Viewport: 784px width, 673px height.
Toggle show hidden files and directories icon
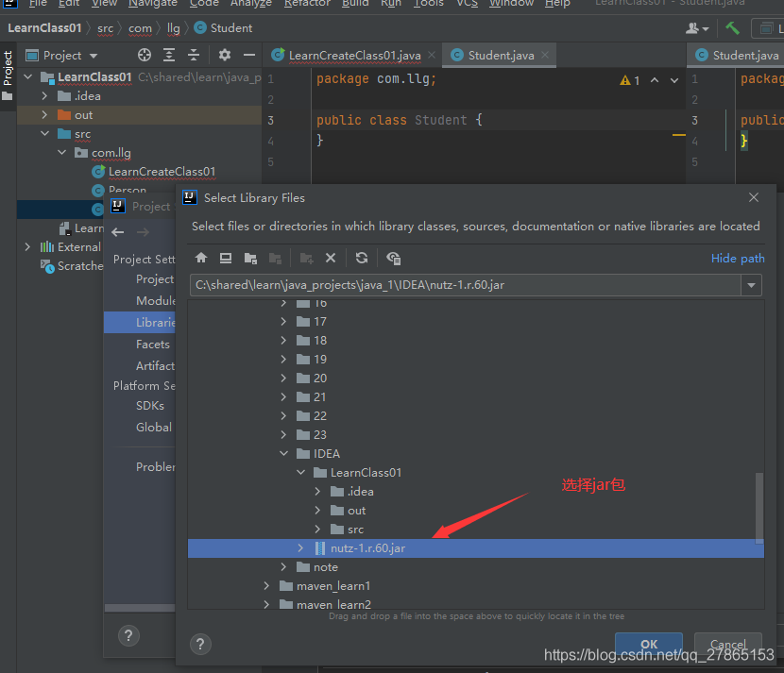[x=394, y=258]
